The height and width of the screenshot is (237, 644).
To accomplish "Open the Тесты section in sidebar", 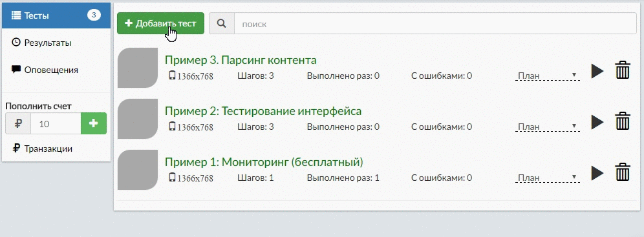I will click(56, 15).
